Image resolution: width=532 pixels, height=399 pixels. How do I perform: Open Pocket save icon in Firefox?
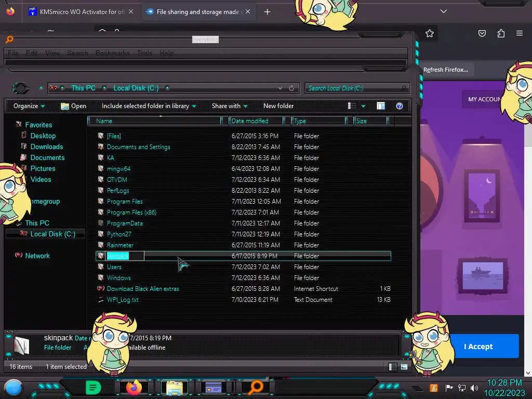(x=482, y=33)
